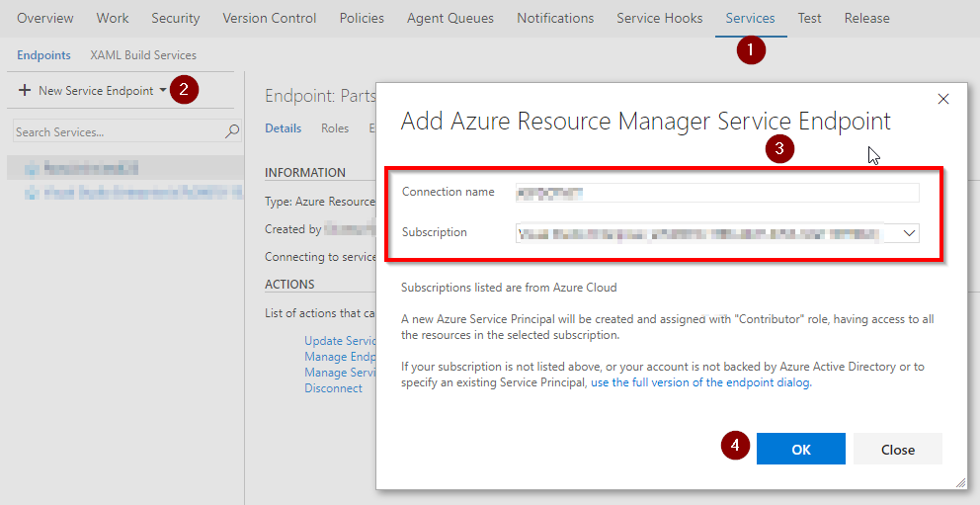
Task: Click 'Subscriptions listed are from Azure Cloud' text
Action: [x=509, y=288]
